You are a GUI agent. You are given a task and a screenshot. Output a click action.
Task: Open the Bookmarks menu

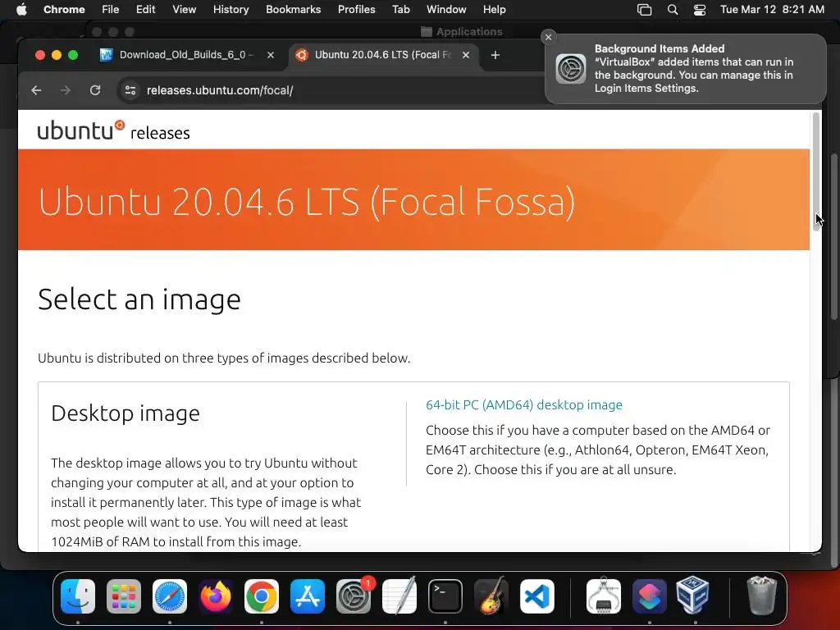[294, 10]
